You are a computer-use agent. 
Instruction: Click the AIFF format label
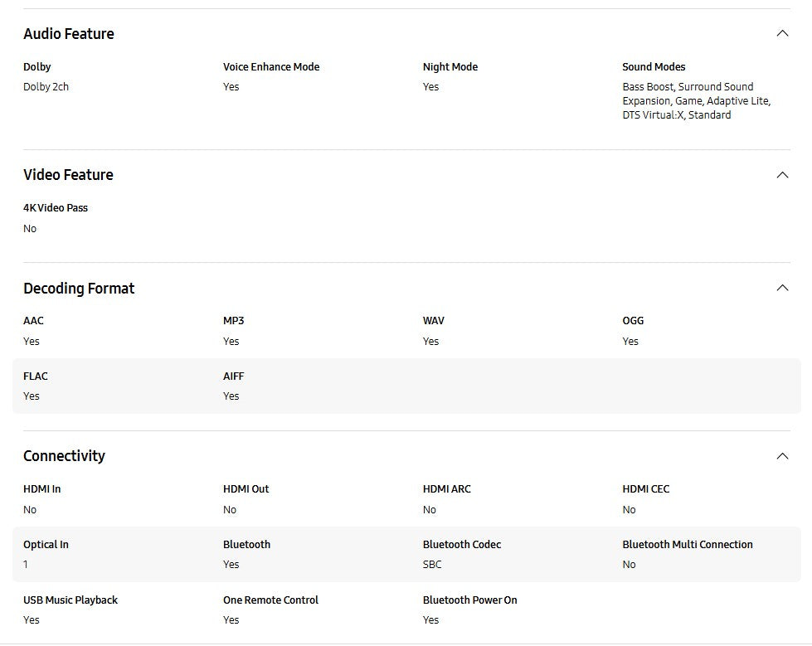coord(234,376)
